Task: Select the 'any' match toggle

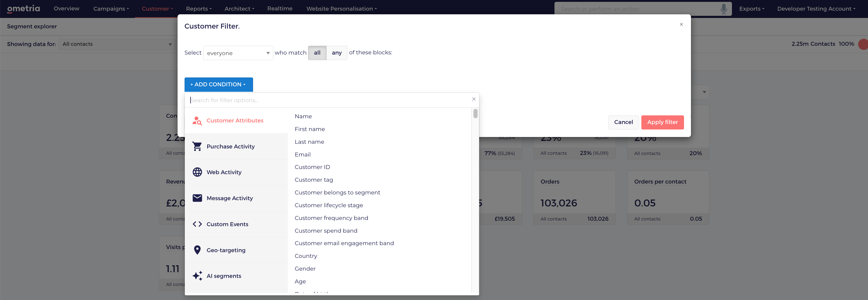Action: point(337,53)
